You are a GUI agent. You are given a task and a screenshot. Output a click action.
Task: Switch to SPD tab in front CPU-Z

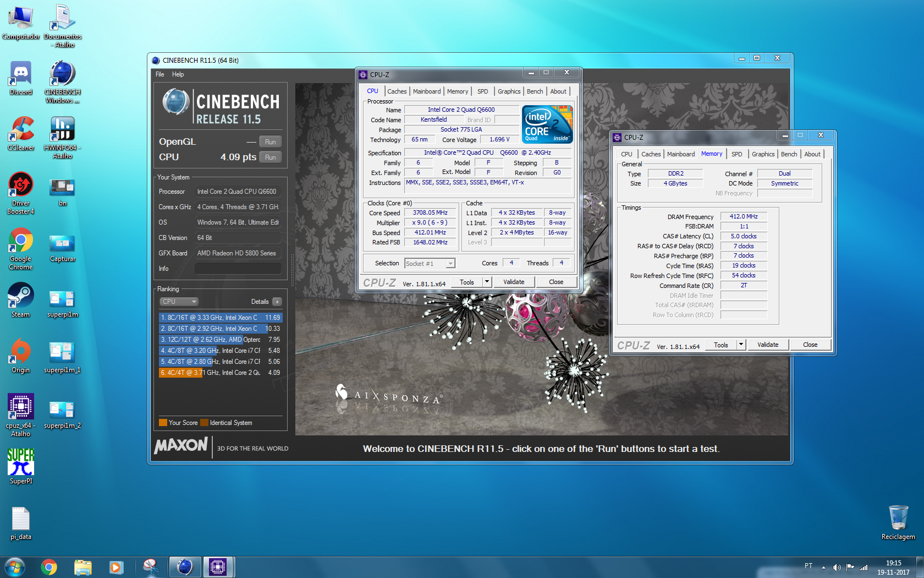483,91
